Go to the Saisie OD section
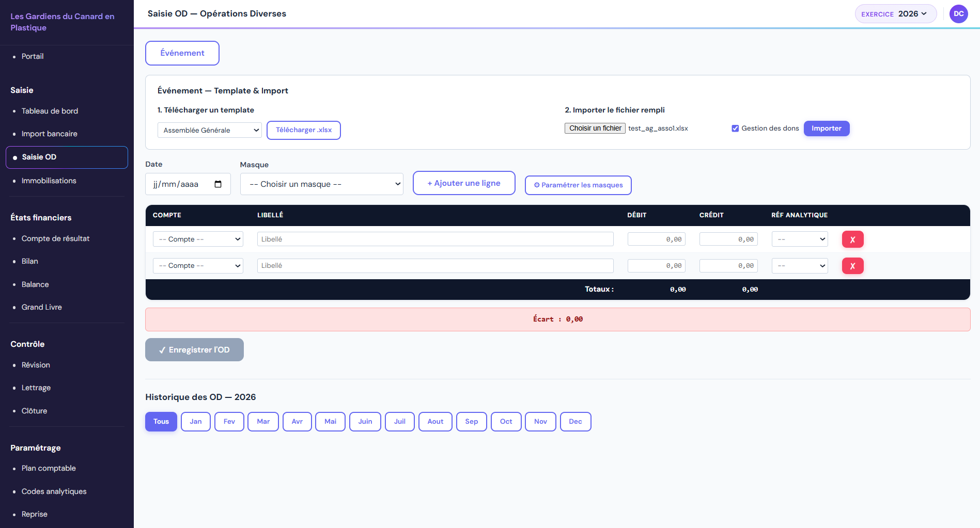The image size is (980, 528). (x=39, y=157)
